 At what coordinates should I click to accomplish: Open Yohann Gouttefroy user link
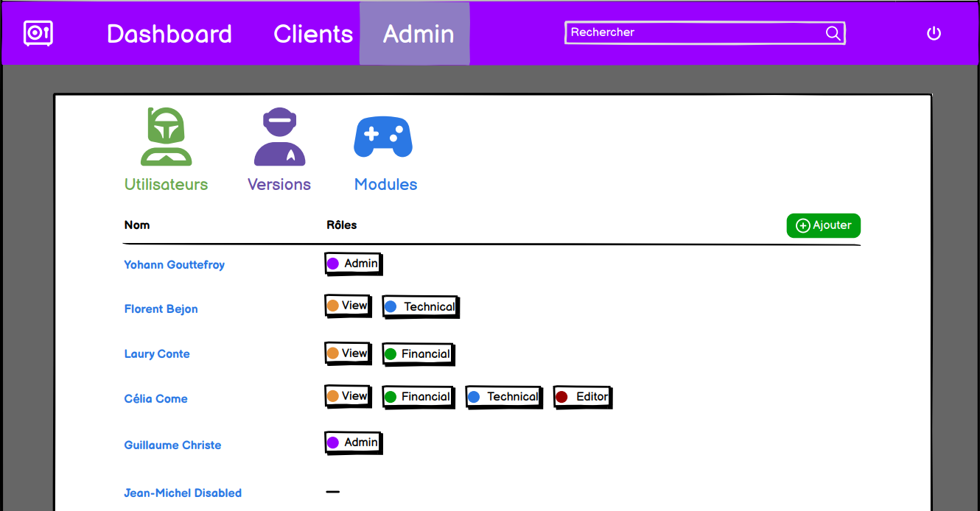(175, 265)
